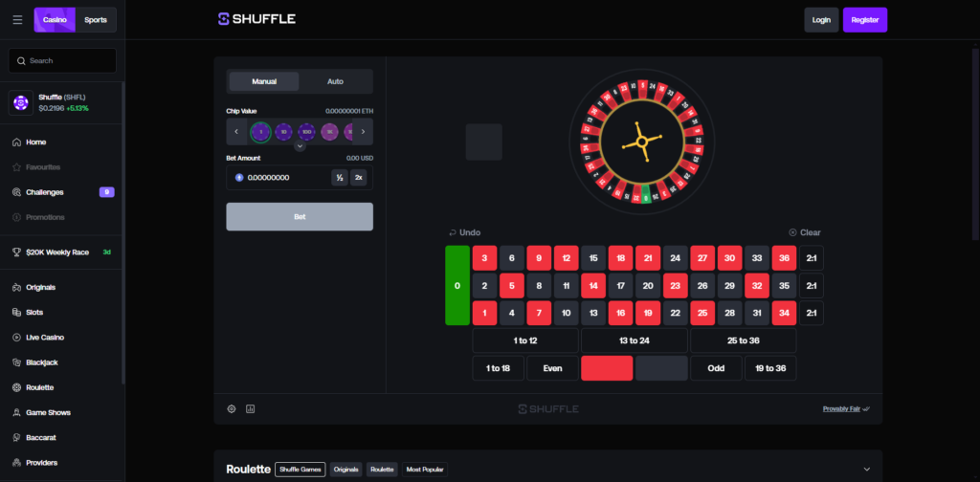Place a chip on red number 36
980x482 pixels.
(x=785, y=258)
